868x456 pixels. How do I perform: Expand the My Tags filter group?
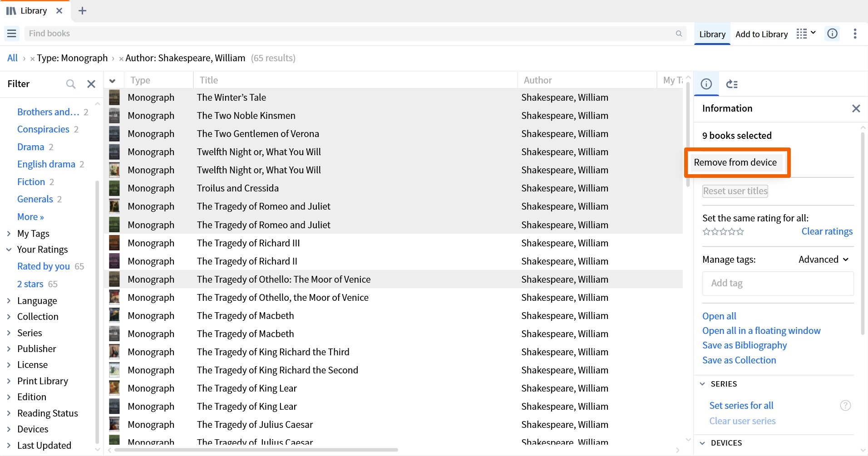[9, 234]
